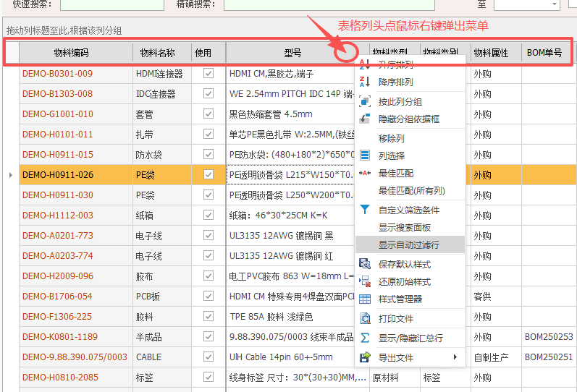Toggle 使用 checkbox for DEMO-G1001-010
Viewport: 577px width, 392px height.
tap(209, 114)
